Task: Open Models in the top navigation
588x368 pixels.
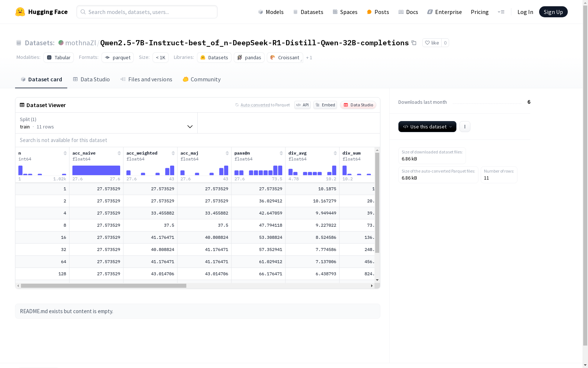Action: (271, 12)
